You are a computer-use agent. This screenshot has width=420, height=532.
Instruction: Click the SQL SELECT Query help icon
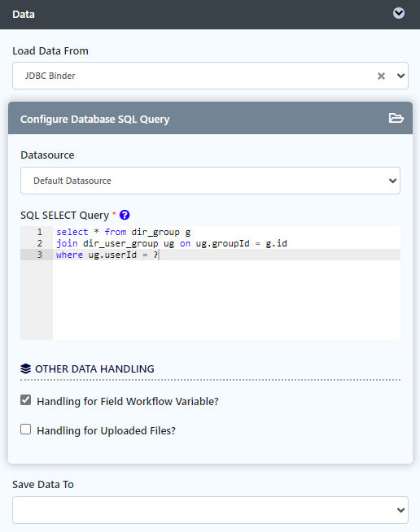125,215
